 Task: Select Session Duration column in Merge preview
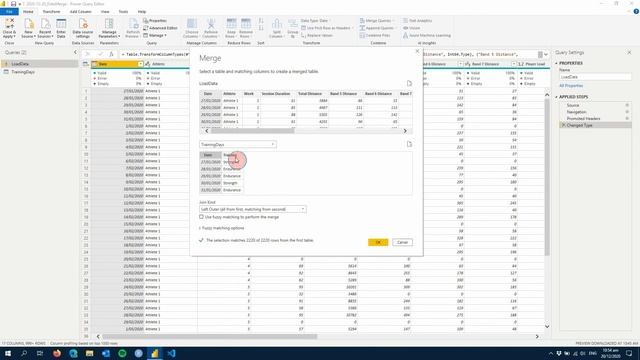[x=276, y=94]
